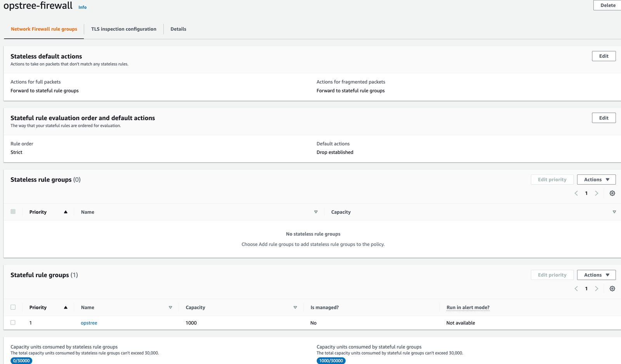Screen dimensions: 621x364
Task: Edit the Stateless default actions
Action: click(604, 56)
